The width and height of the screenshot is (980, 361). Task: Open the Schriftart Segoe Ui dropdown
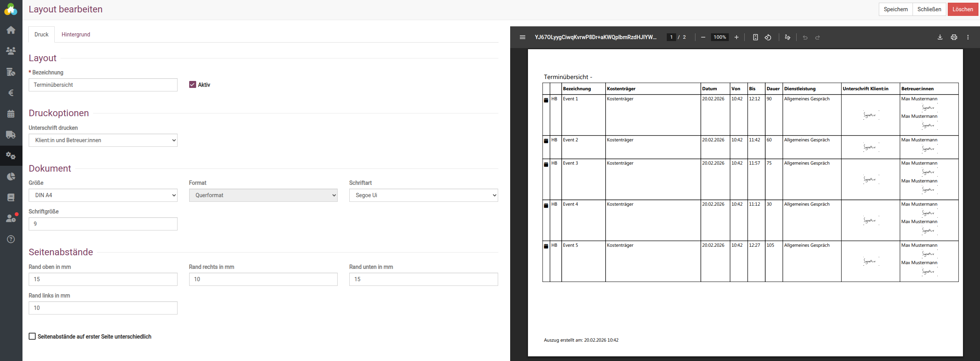pos(423,195)
